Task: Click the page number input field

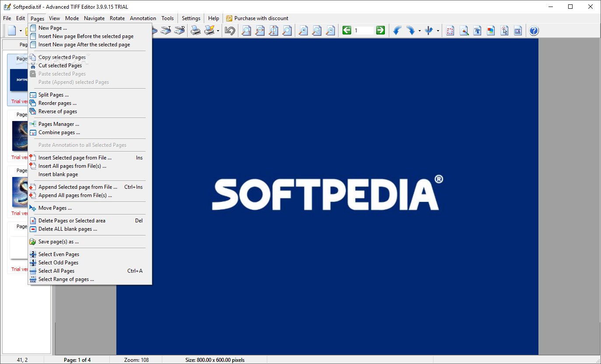Action: coord(363,30)
